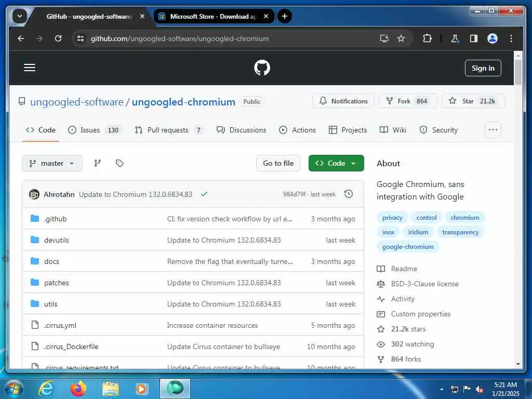The width and height of the screenshot is (532, 399).
Task: Open the devutils folder
Action: point(56,240)
